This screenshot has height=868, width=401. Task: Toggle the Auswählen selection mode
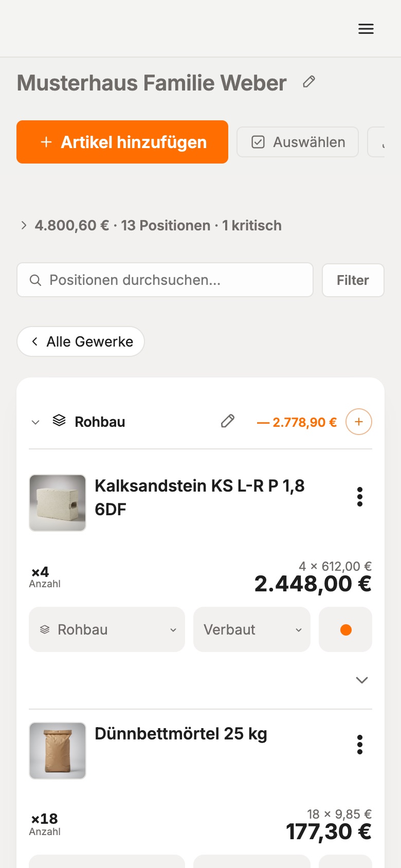click(298, 142)
